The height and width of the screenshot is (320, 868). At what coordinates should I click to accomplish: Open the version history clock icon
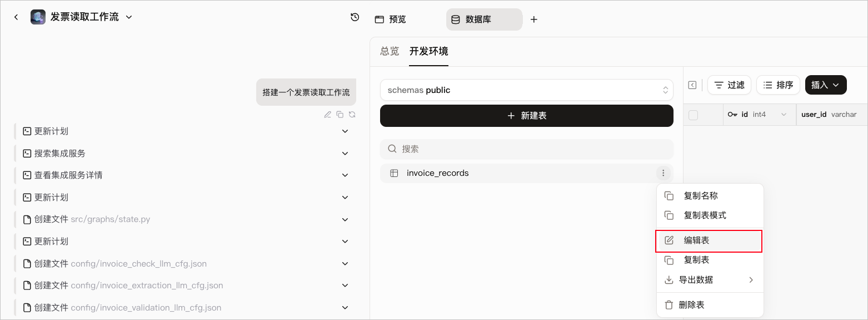pos(355,17)
